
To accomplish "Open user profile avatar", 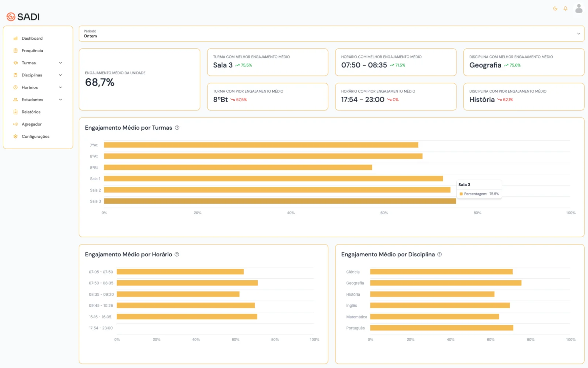I will point(579,8).
